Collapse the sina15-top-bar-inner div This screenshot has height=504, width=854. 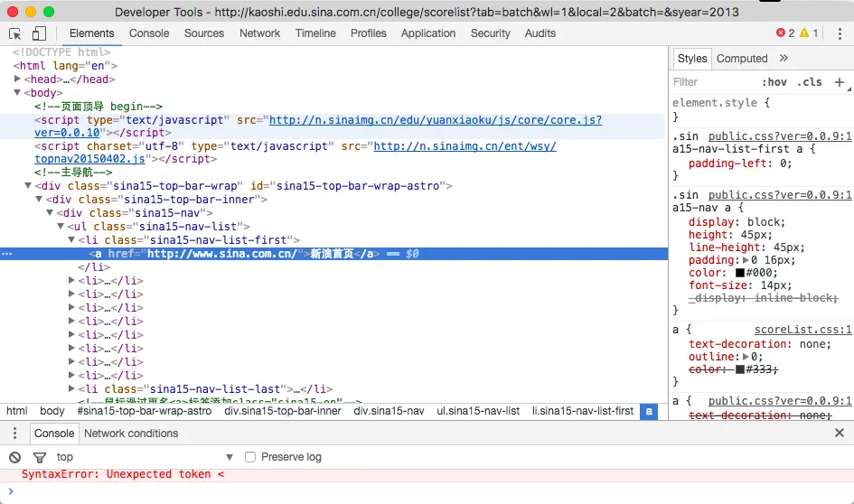(x=39, y=200)
